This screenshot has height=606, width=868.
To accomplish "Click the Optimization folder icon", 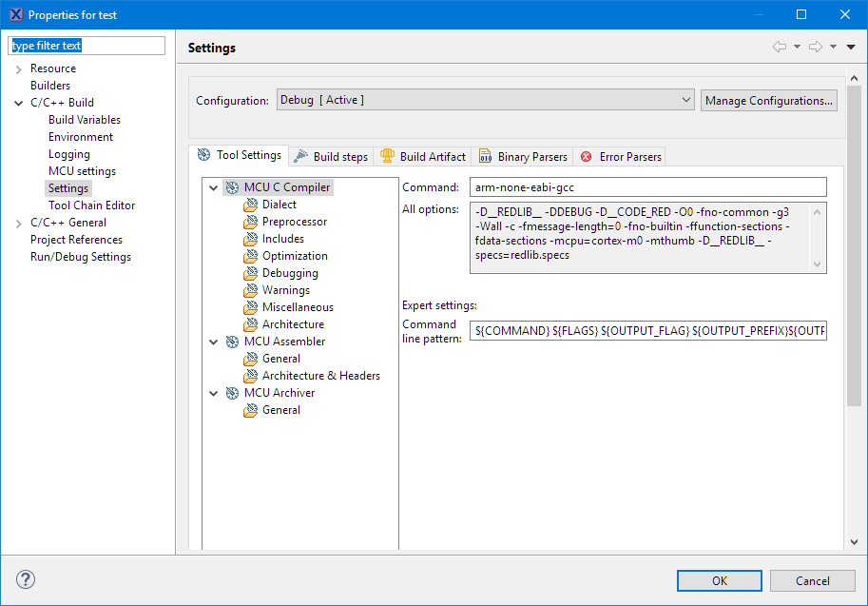I will point(251,256).
